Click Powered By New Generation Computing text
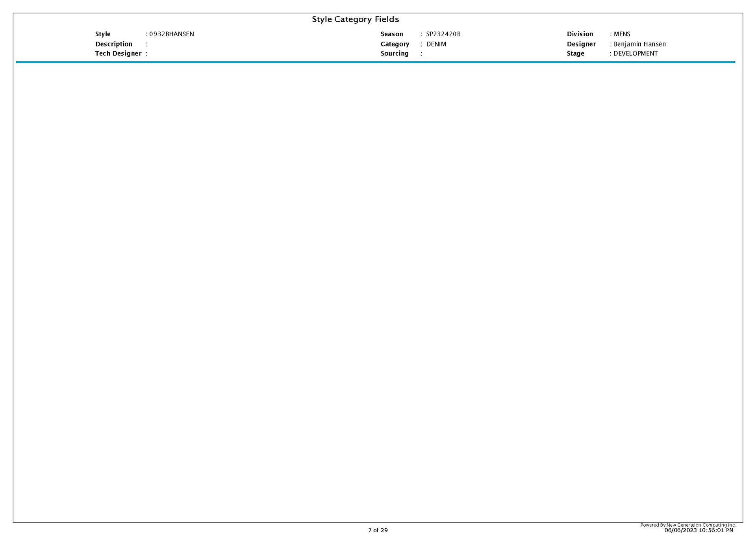The width and height of the screenshot is (756, 535). pyautogui.click(x=687, y=525)
